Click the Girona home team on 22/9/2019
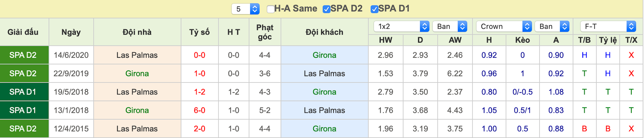Screen dimensions: 644x138 point(137,73)
